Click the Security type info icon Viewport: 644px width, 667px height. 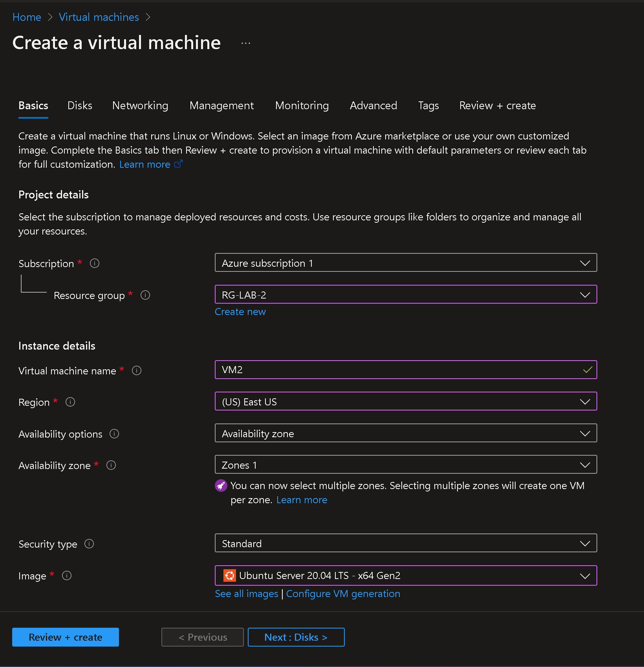(89, 544)
